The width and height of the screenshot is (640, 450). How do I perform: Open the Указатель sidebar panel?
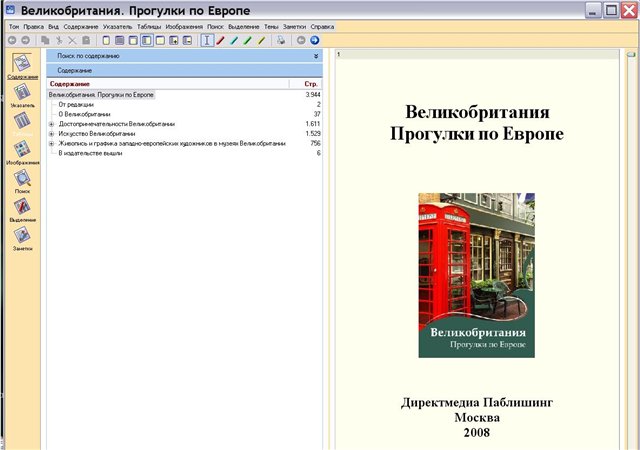point(21,93)
